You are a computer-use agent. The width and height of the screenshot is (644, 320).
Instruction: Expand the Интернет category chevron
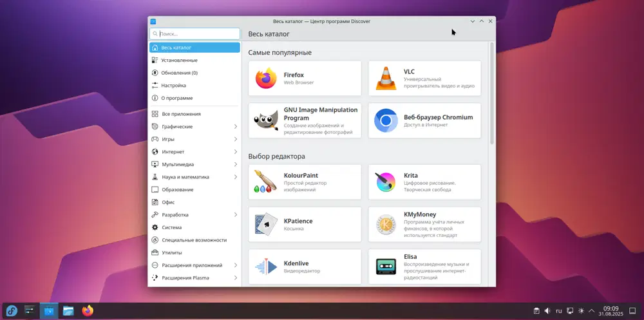[x=236, y=151]
